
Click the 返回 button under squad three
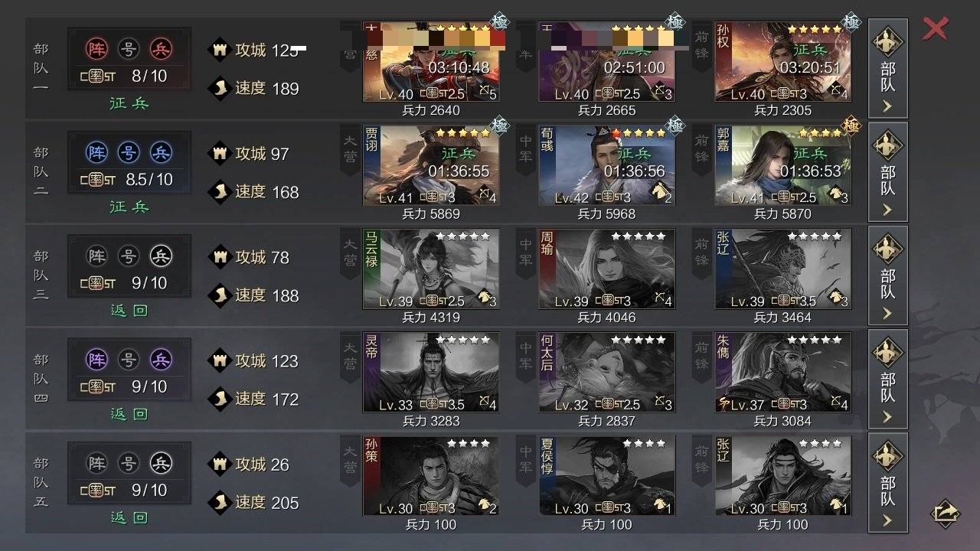[129, 311]
